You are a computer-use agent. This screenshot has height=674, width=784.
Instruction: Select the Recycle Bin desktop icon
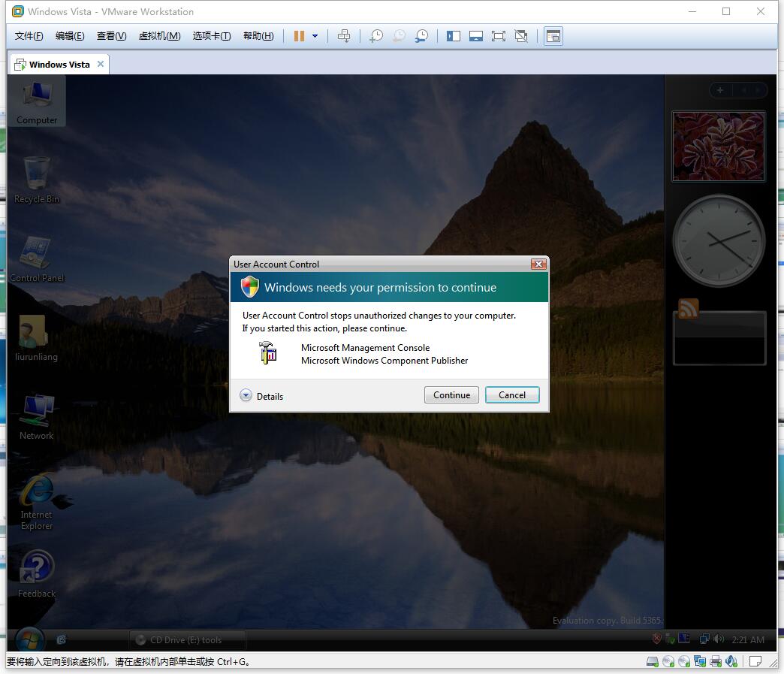click(37, 180)
